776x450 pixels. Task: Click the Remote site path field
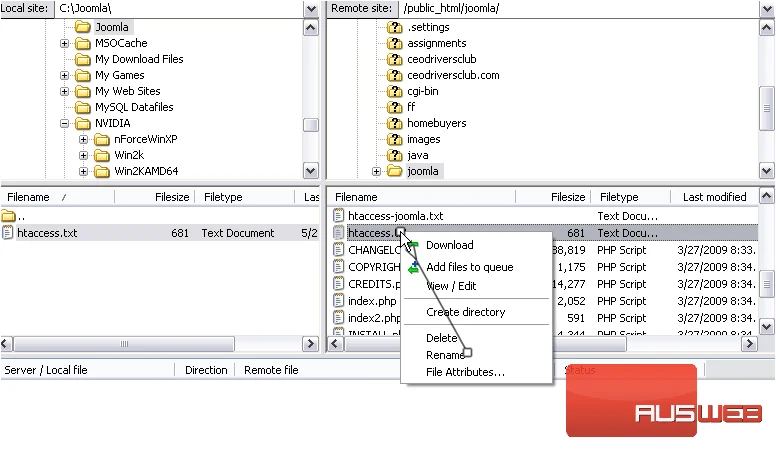578,8
